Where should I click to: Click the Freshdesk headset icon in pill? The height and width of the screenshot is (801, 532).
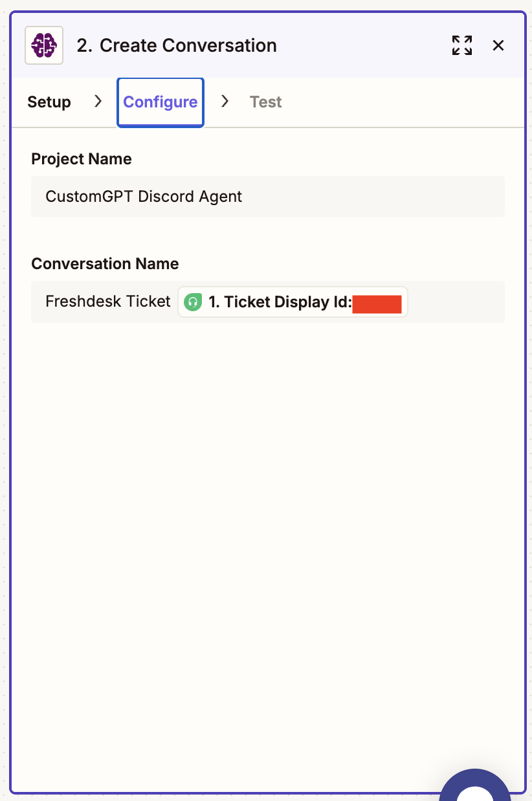pyautogui.click(x=193, y=302)
